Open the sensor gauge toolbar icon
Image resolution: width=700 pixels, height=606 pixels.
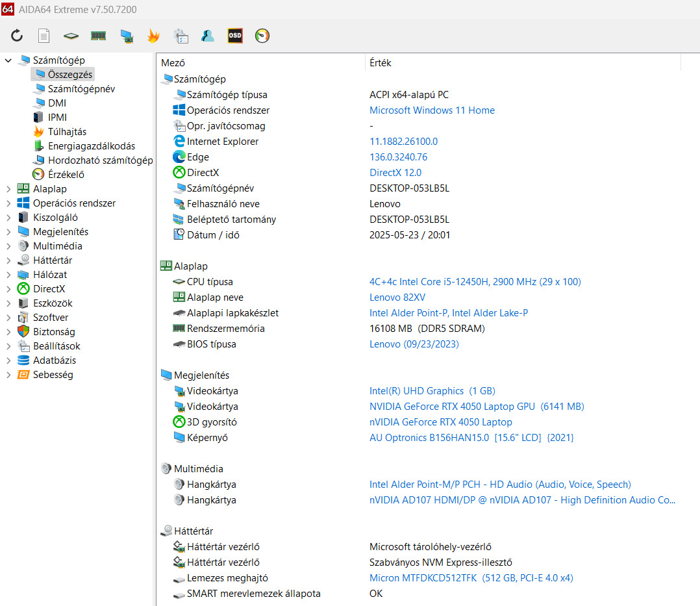[262, 36]
